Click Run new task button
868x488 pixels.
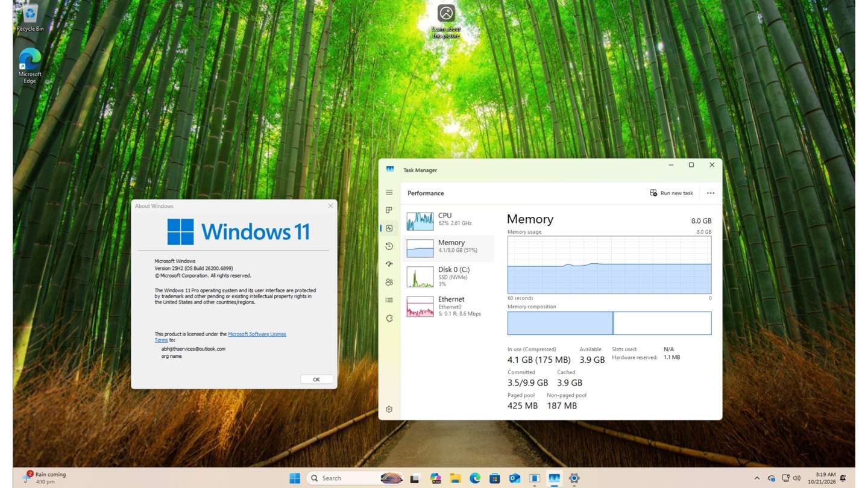(x=671, y=193)
